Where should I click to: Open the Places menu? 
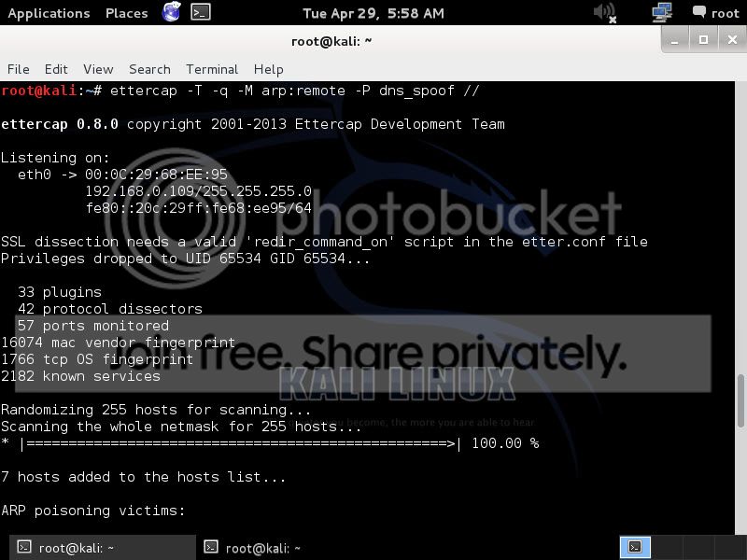(x=127, y=13)
